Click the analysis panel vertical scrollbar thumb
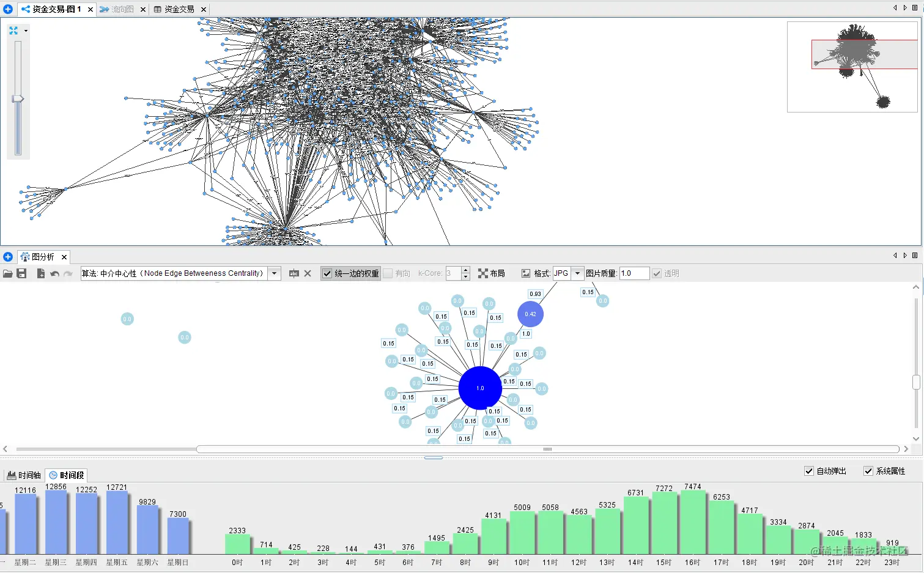Image resolution: width=924 pixels, height=573 pixels. 916,382
